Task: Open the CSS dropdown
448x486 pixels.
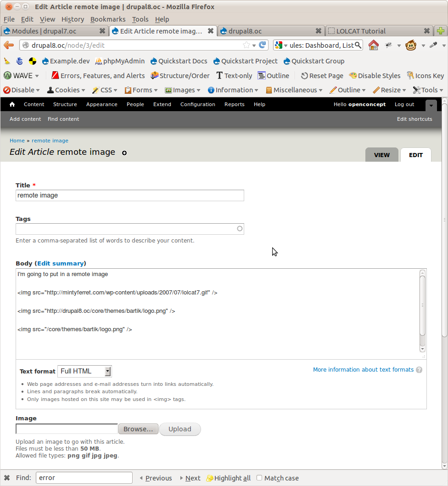Action: tap(105, 90)
